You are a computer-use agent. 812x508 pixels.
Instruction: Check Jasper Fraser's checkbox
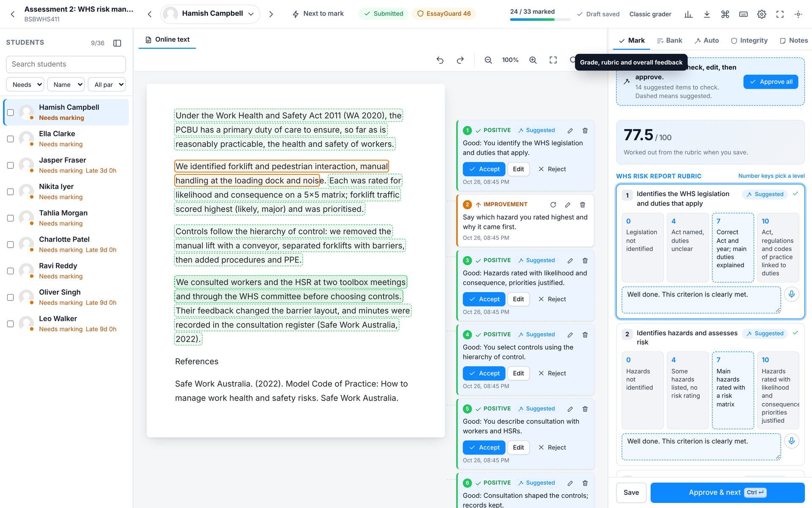pos(11,165)
